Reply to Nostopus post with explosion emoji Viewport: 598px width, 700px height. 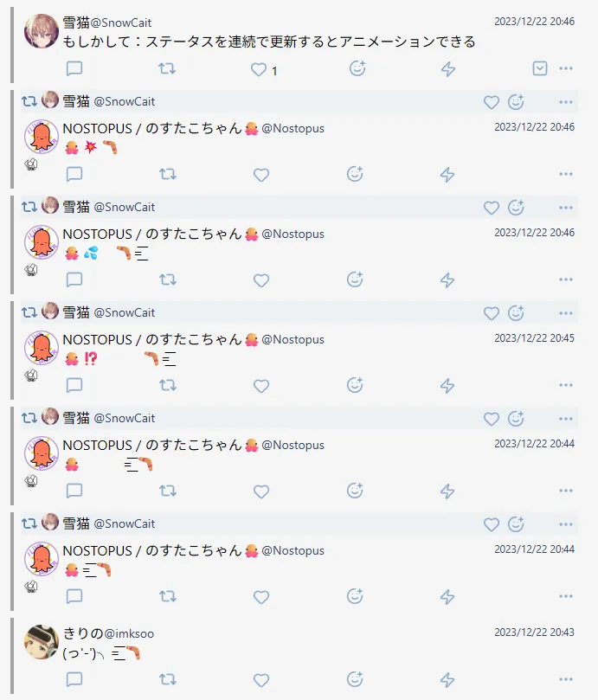point(74,174)
